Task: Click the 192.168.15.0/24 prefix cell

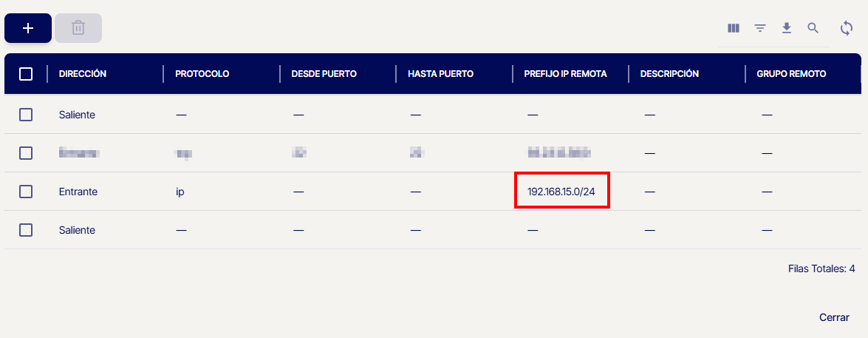Action: pyautogui.click(x=562, y=192)
